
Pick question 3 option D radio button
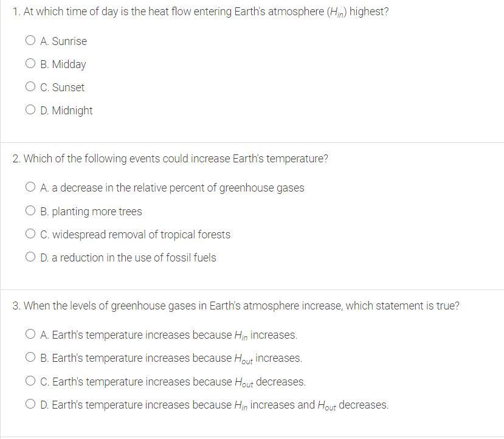(x=30, y=404)
